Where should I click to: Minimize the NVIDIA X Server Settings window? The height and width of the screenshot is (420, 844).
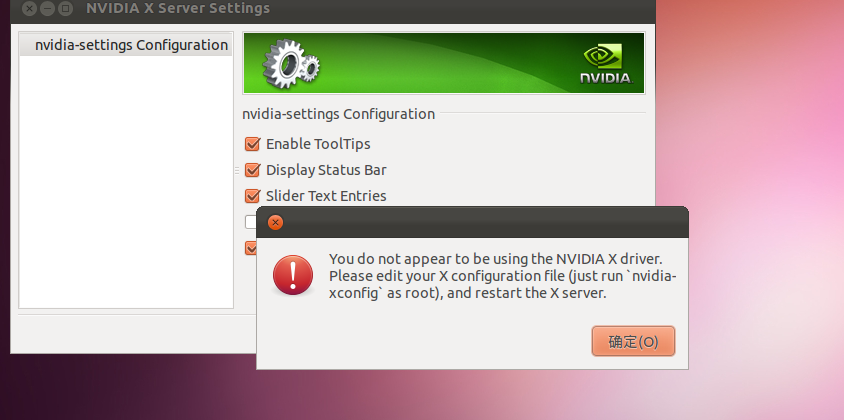pyautogui.click(x=47, y=8)
